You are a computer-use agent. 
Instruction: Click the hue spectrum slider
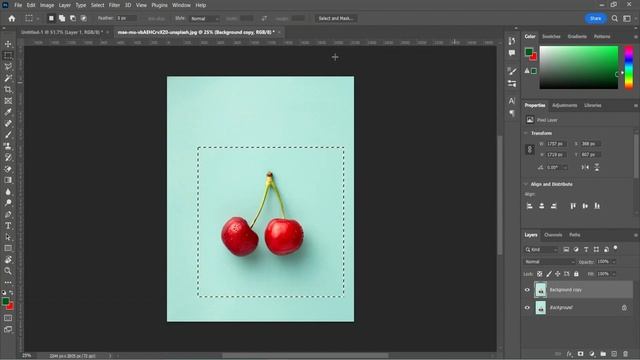629,67
